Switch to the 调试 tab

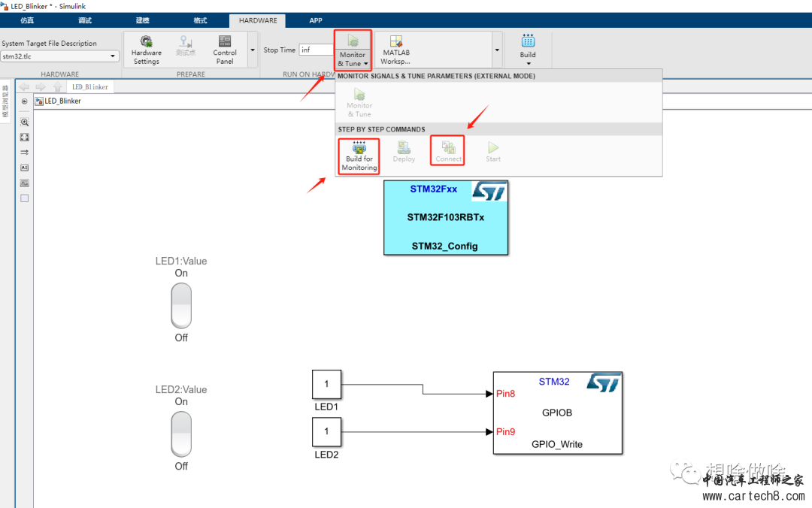coord(85,20)
